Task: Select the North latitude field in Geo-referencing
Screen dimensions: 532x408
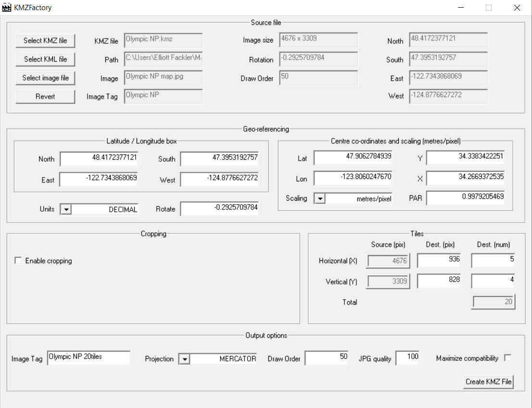Action: tap(98, 159)
